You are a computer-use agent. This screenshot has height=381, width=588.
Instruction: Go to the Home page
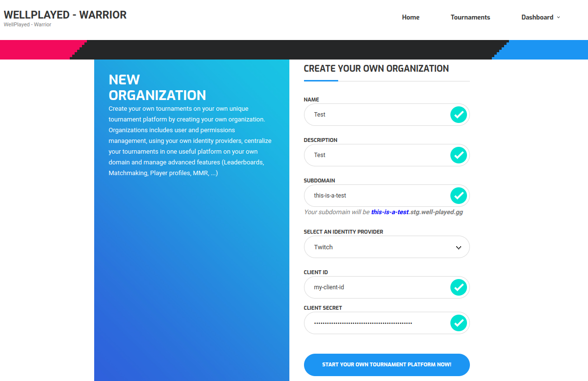(x=410, y=17)
